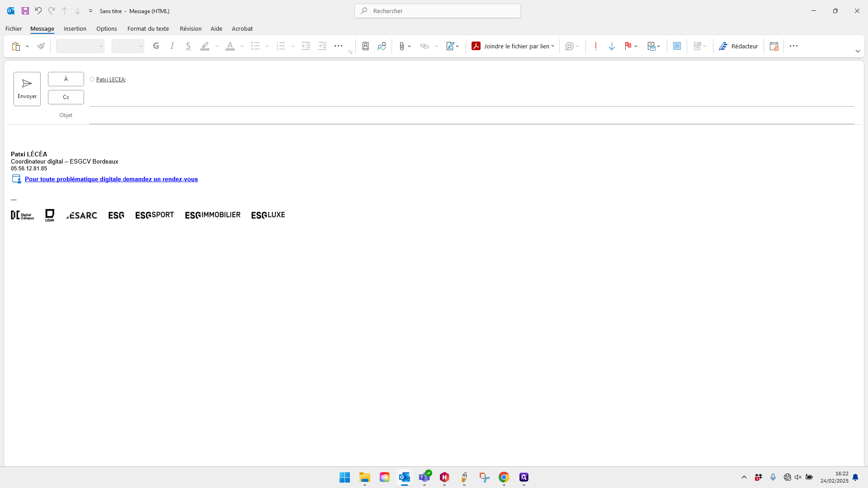Open the Address Book

click(366, 46)
